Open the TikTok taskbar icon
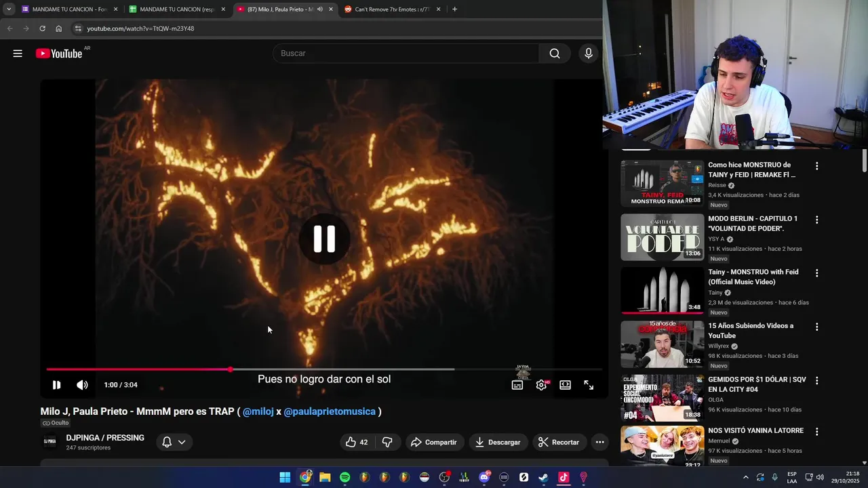 click(x=564, y=478)
